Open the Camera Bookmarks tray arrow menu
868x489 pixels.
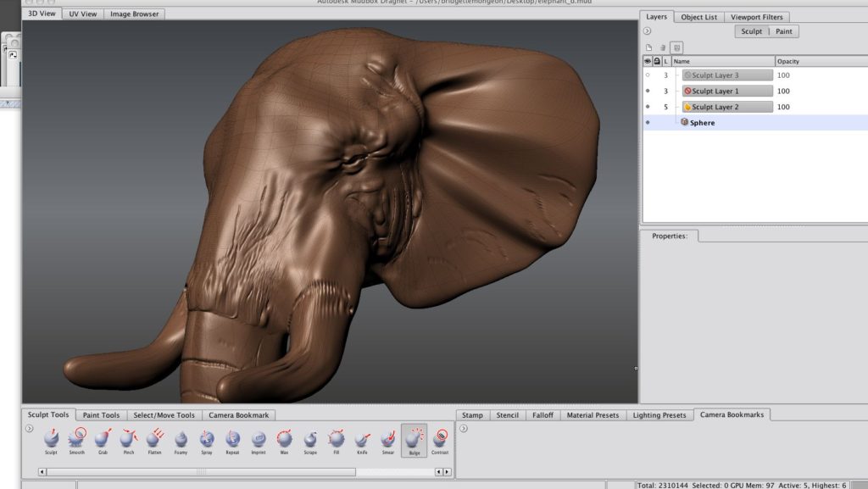point(464,428)
